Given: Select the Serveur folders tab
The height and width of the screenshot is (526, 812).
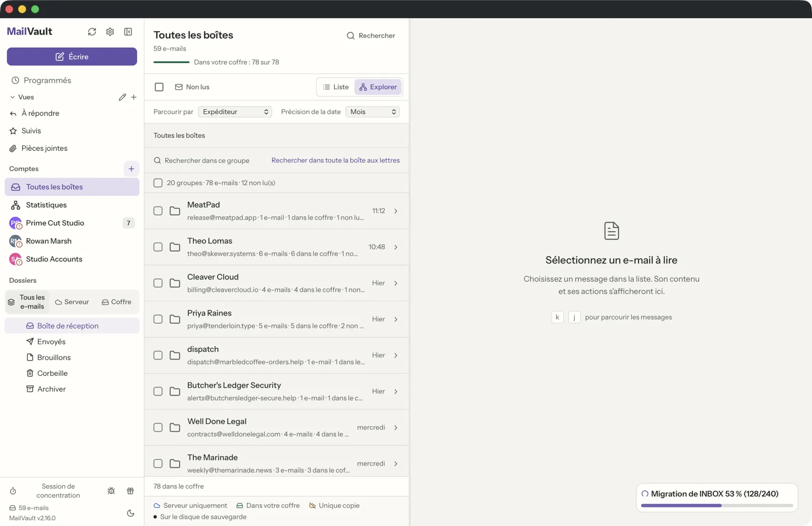Looking at the screenshot, I should [x=72, y=302].
